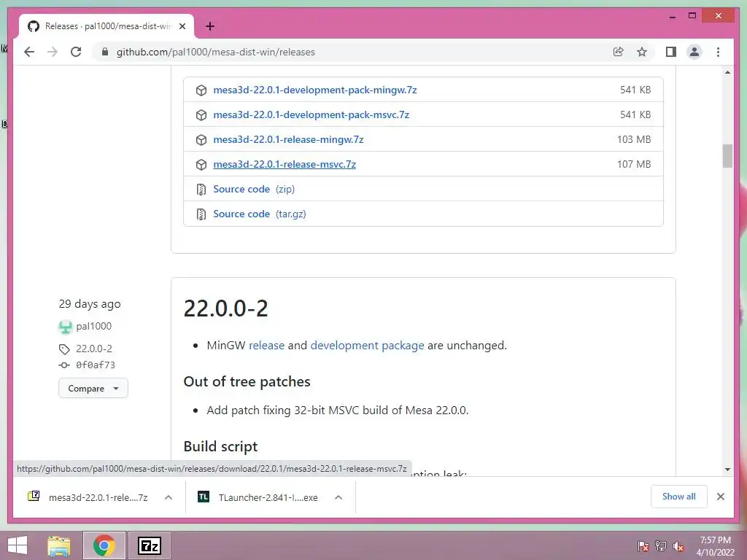Share this page via share icon

click(x=619, y=52)
